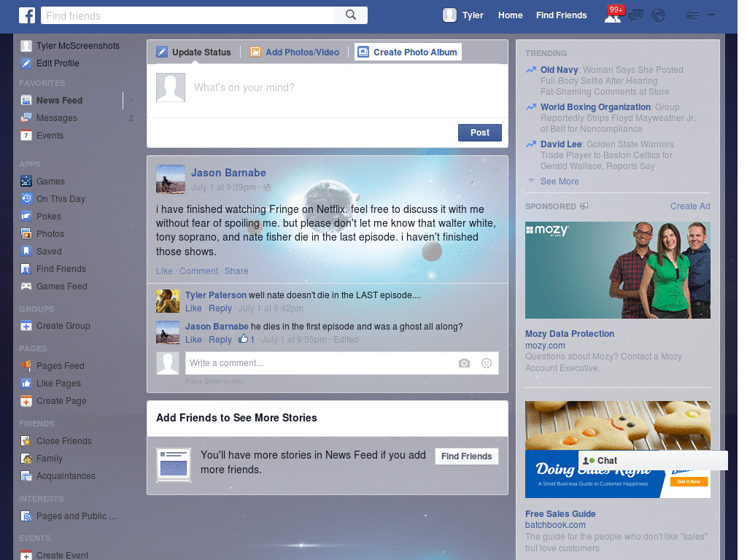Attach a photo with the camera icon
The width and height of the screenshot is (747, 560).
pos(464,363)
